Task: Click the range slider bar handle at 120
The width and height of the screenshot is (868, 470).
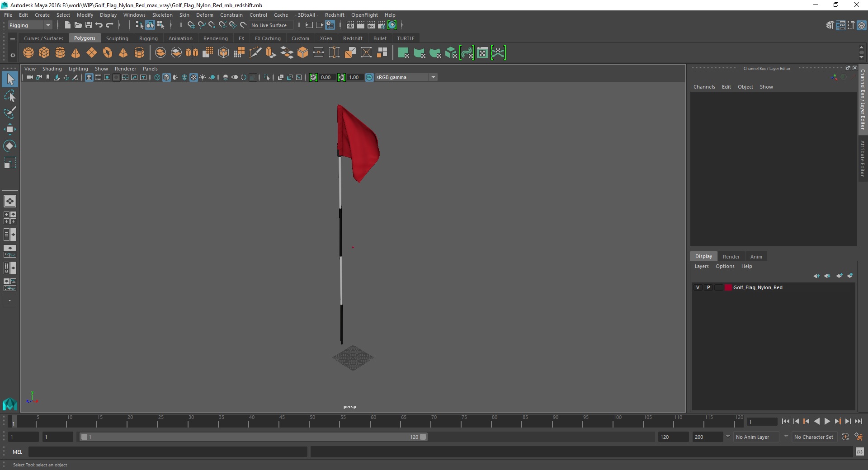Action: tap(423, 437)
